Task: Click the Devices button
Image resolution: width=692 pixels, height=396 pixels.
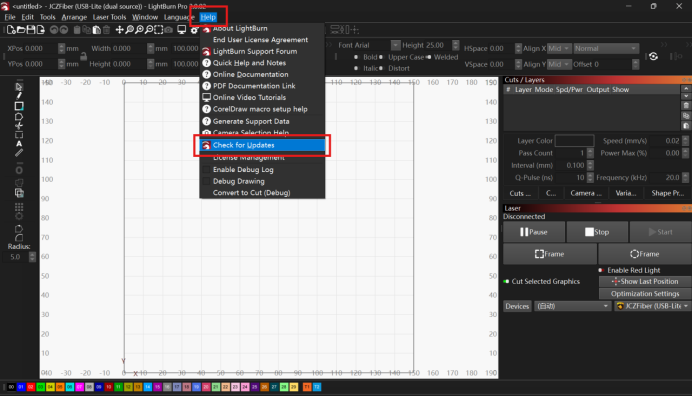Action: pos(517,306)
